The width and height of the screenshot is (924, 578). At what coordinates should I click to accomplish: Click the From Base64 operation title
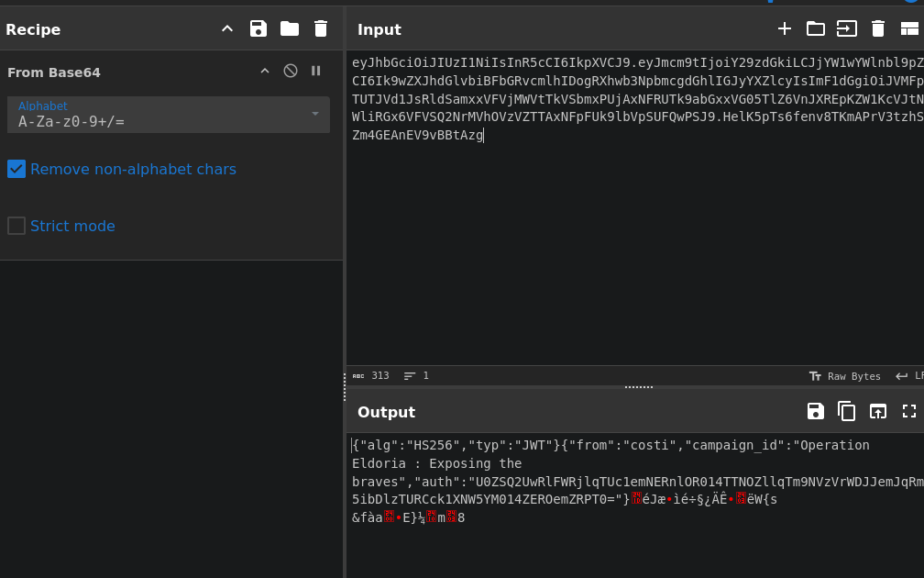coord(53,72)
